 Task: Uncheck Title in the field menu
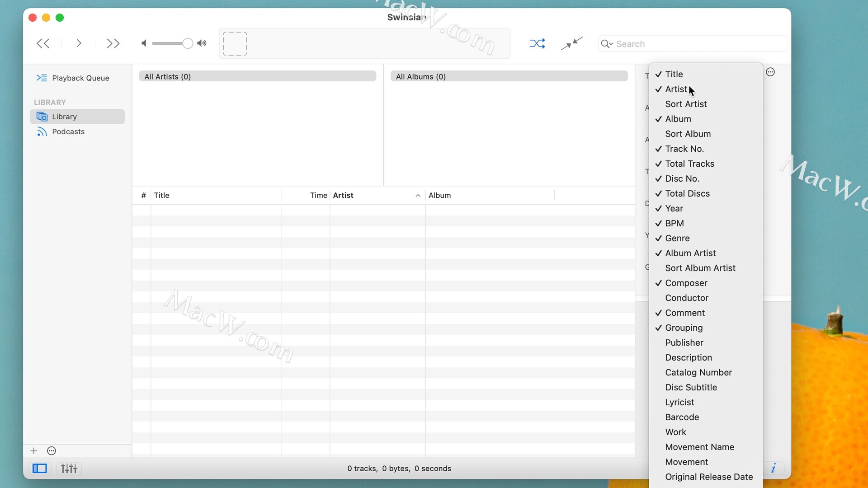point(706,74)
